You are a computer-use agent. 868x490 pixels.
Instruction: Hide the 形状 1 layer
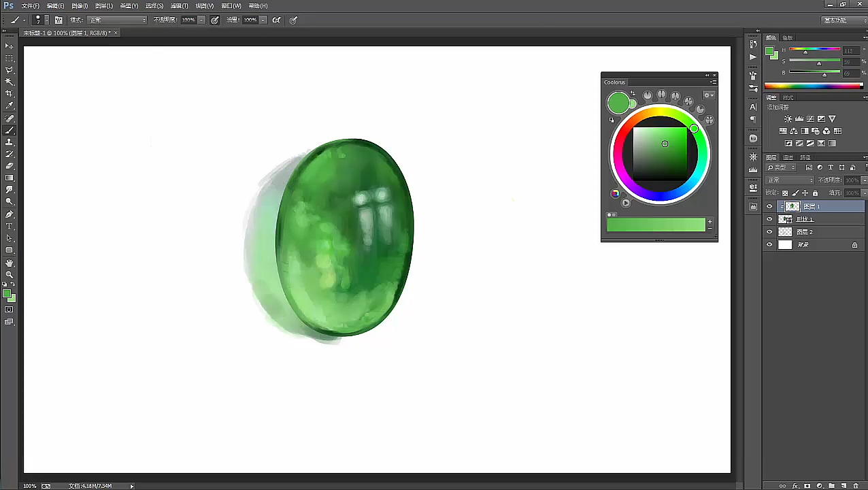769,219
